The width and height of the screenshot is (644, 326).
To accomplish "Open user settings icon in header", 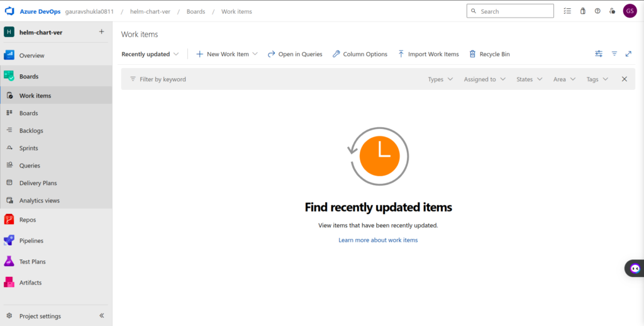I will point(612,11).
